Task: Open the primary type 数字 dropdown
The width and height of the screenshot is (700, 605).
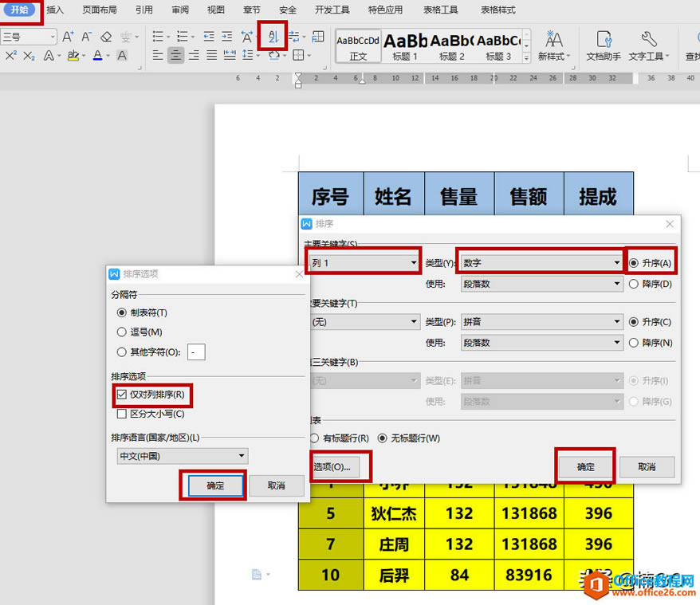Action: click(x=541, y=263)
